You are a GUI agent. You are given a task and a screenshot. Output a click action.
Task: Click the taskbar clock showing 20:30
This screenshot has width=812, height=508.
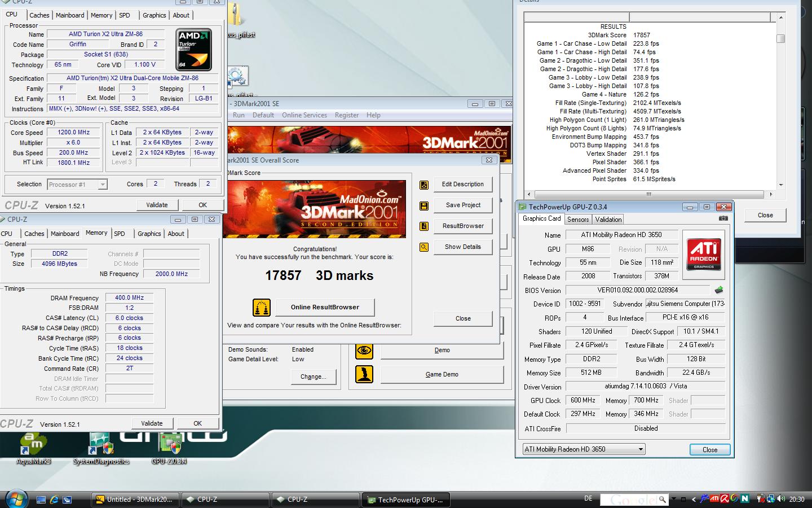pos(797,500)
